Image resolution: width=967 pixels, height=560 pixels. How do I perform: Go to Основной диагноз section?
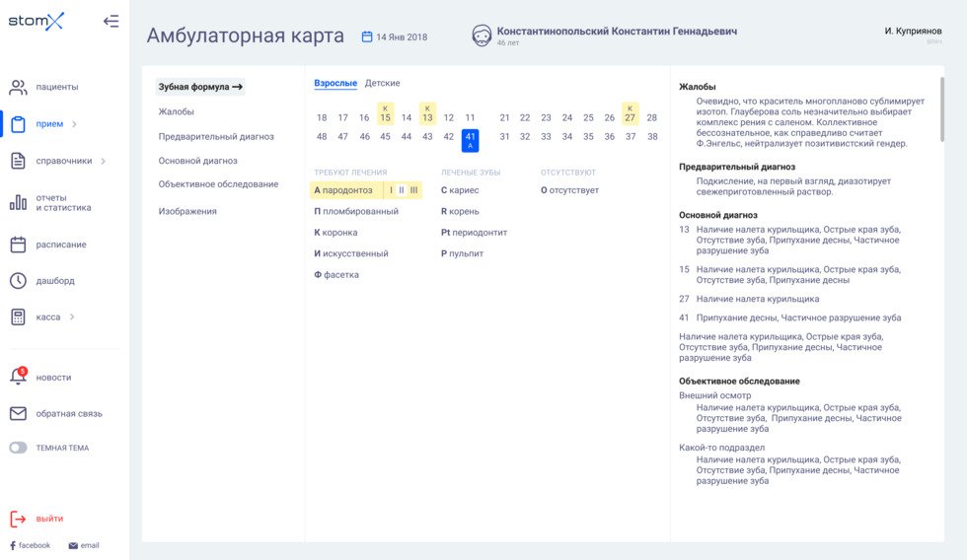click(198, 161)
